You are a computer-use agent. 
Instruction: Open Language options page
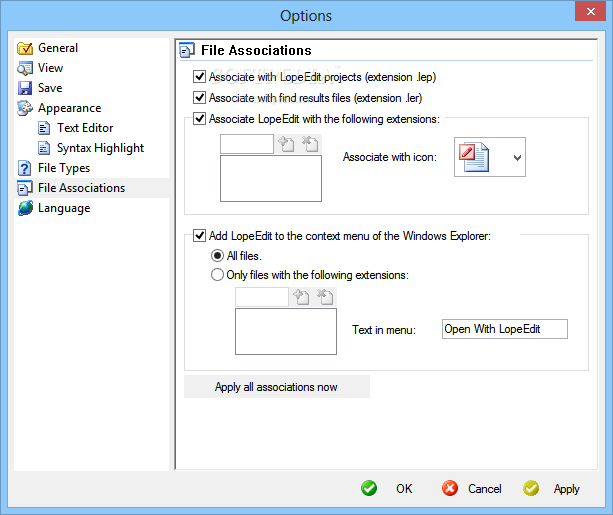tap(64, 208)
